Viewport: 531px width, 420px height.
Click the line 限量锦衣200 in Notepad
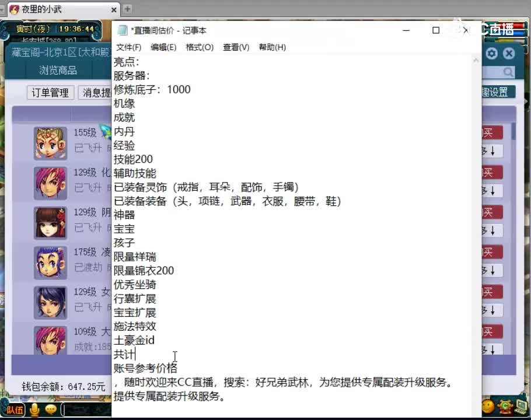tap(144, 271)
